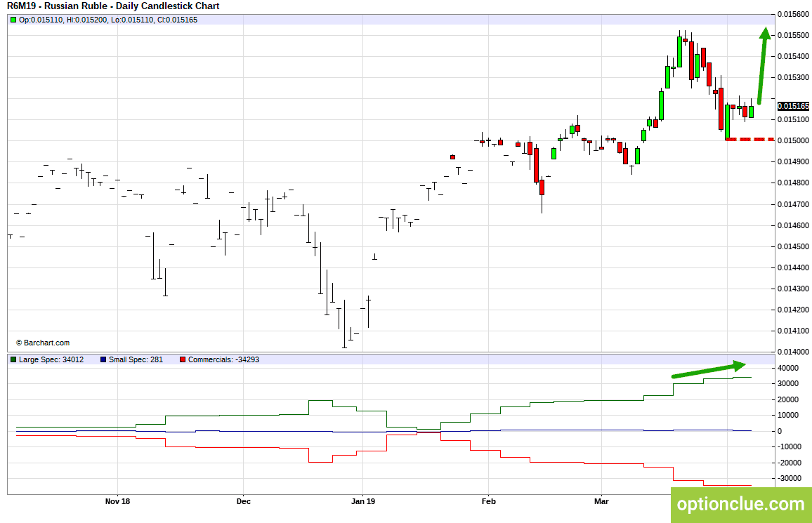The image size is (812, 523).
Task: Click the 0.015000 price axis label
Action: (x=793, y=140)
